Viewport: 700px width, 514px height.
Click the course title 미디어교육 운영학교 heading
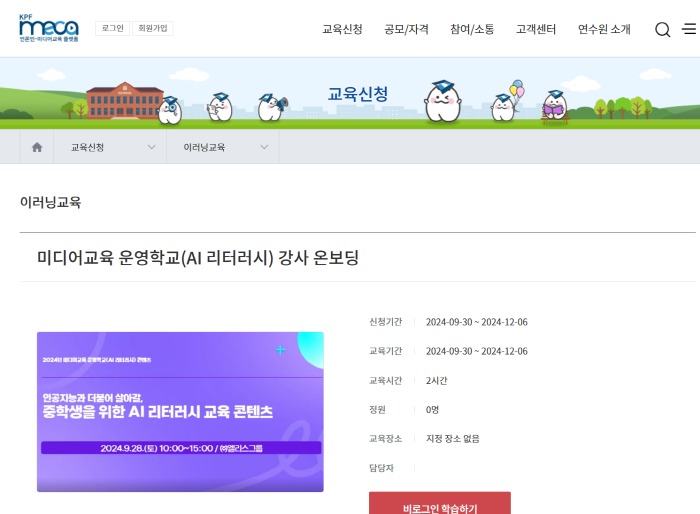[197, 257]
